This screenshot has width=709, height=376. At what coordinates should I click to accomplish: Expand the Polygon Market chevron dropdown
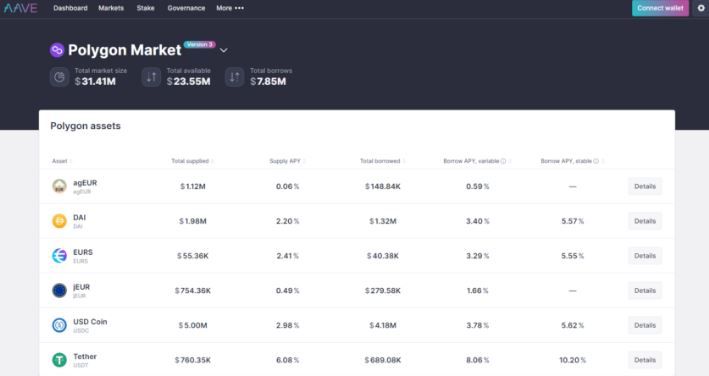223,50
